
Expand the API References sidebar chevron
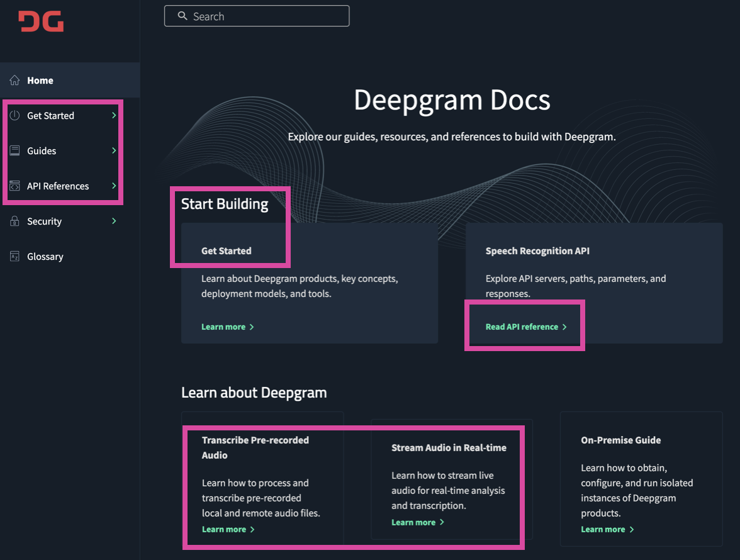[114, 186]
